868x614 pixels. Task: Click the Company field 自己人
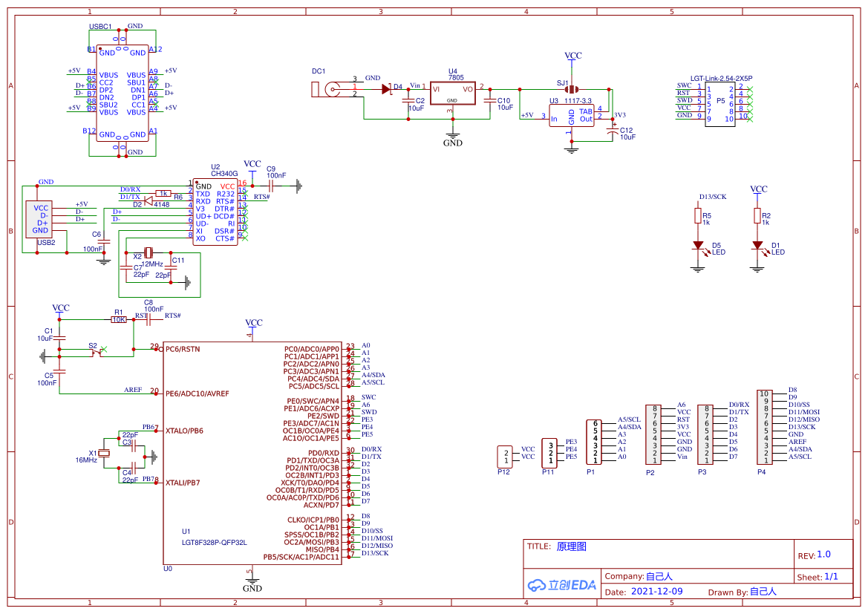659,576
